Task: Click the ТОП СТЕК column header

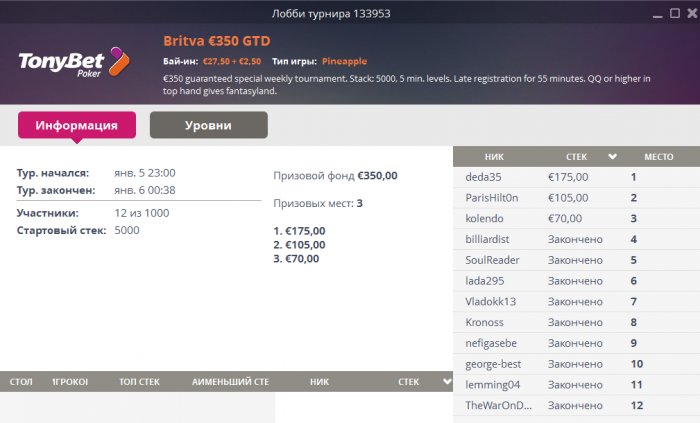Action: [x=139, y=382]
